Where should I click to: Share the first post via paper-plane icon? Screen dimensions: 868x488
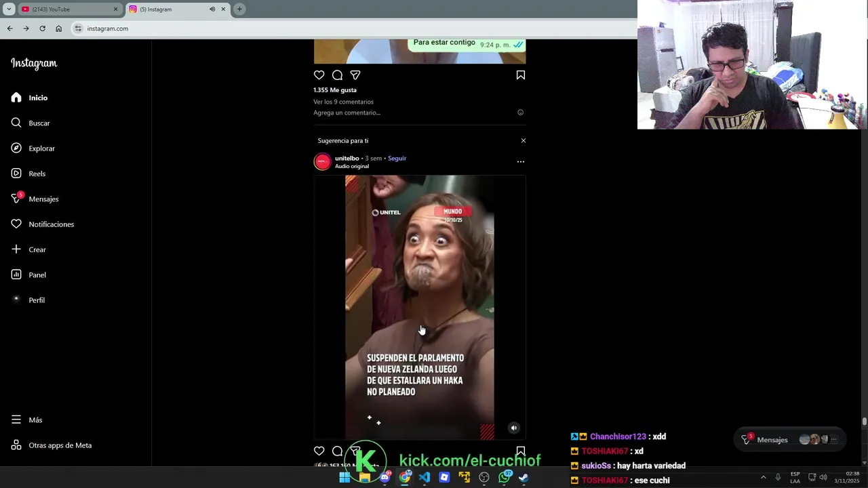point(355,75)
